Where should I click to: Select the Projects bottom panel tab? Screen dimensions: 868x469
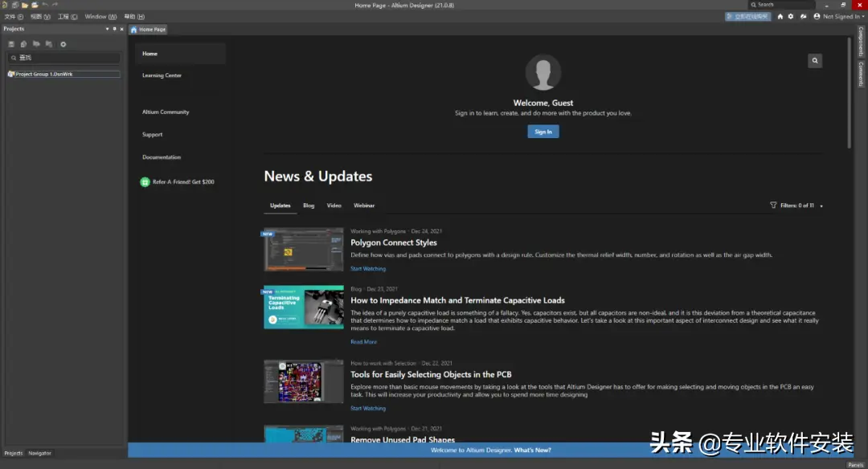pyautogui.click(x=14, y=453)
